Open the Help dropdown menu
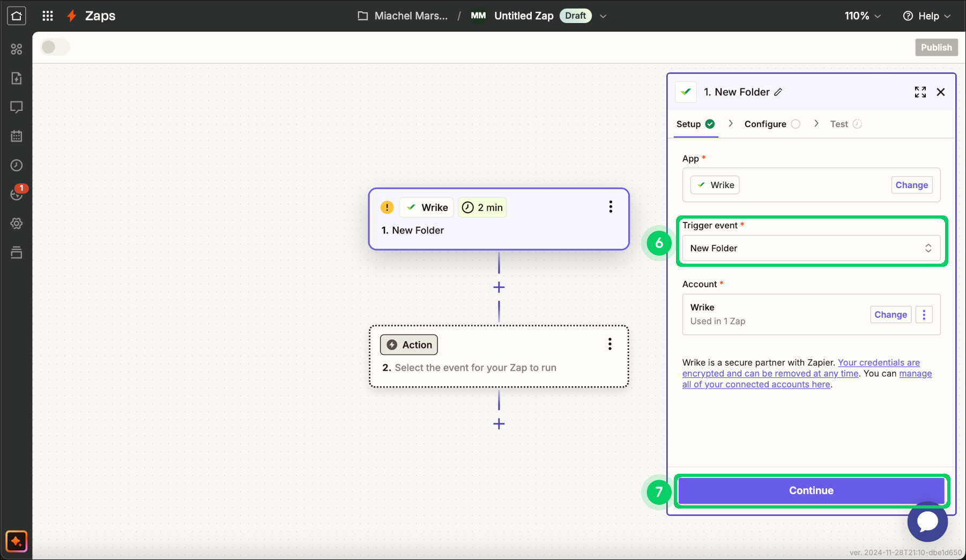This screenshot has height=560, width=966. point(927,16)
